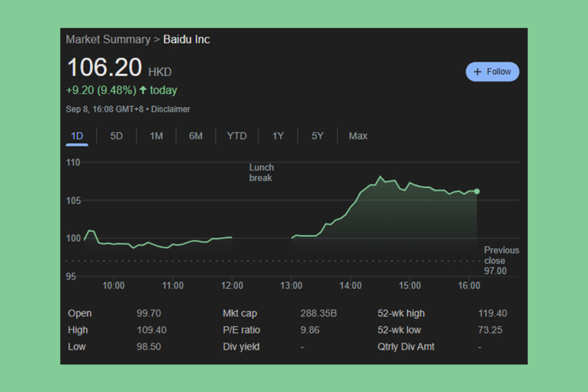
Task: Switch to the 5D chart view
Action: [117, 136]
